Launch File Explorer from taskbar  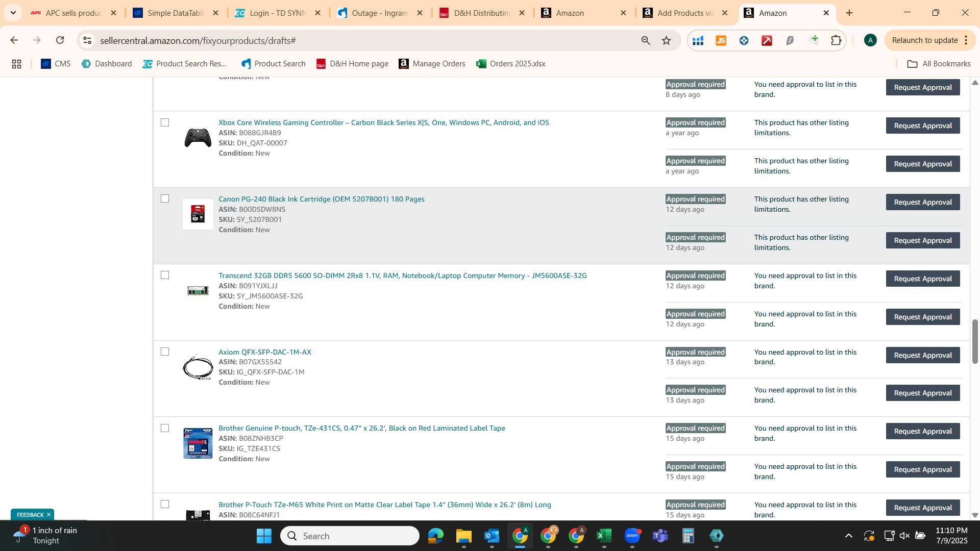coord(463,536)
